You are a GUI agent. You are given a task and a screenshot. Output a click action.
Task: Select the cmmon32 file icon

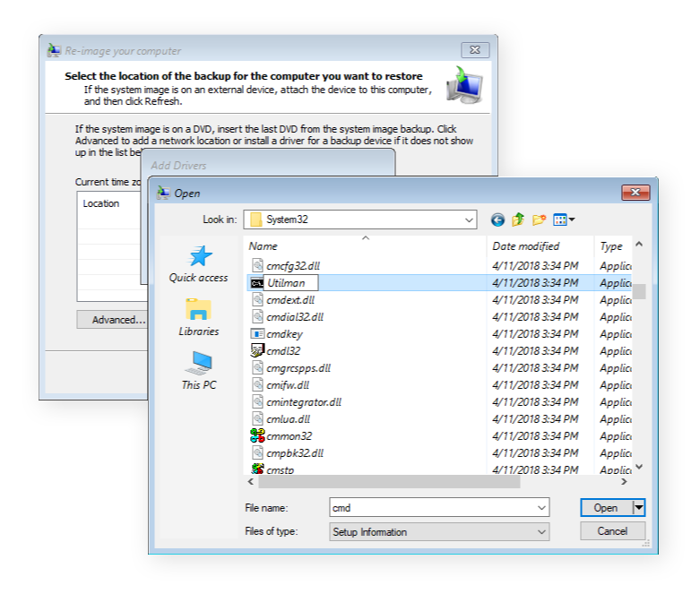(x=257, y=436)
